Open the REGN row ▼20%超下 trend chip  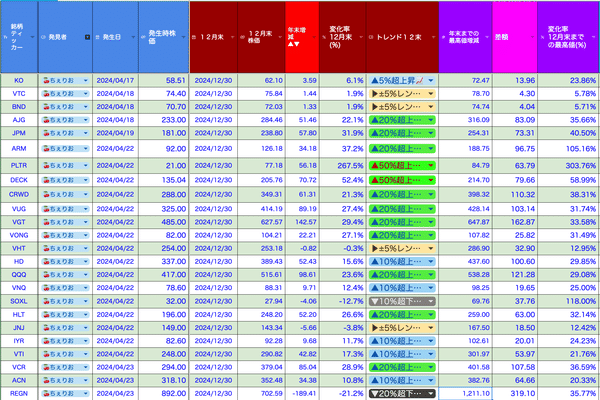click(402, 393)
